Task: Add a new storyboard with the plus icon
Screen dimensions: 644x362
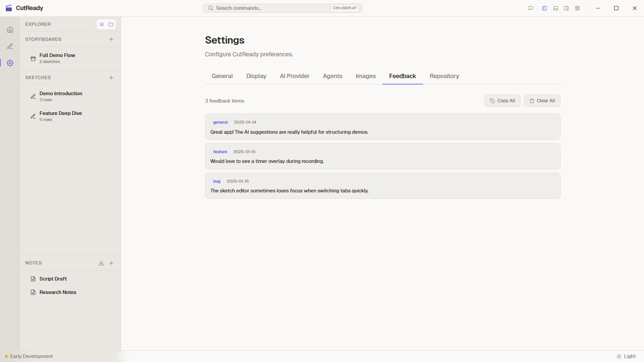Action: pos(111,39)
